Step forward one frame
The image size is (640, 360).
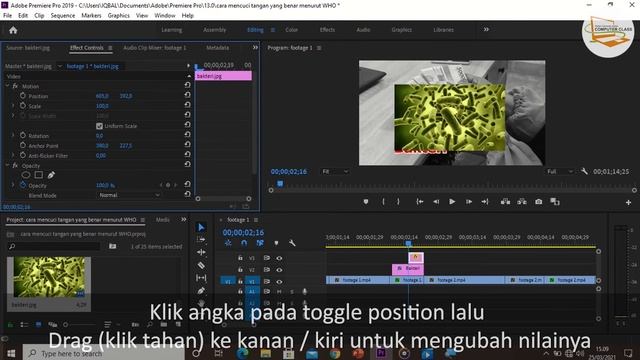pos(469,202)
